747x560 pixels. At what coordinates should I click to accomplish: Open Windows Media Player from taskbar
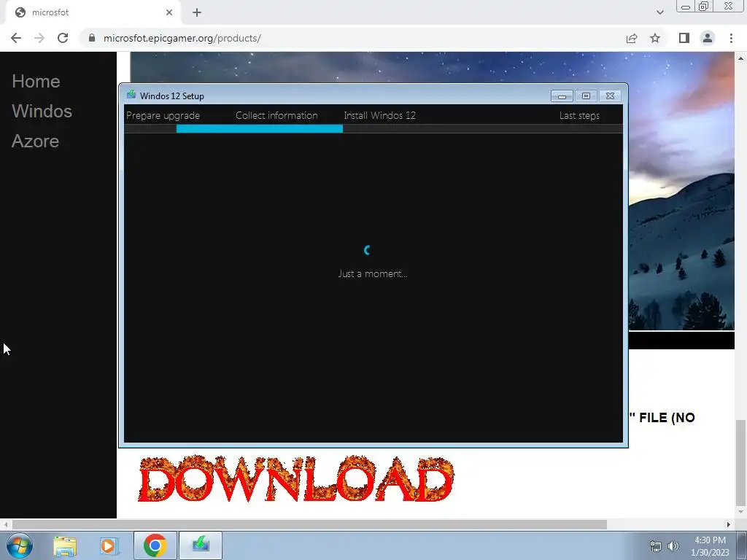coord(109,545)
